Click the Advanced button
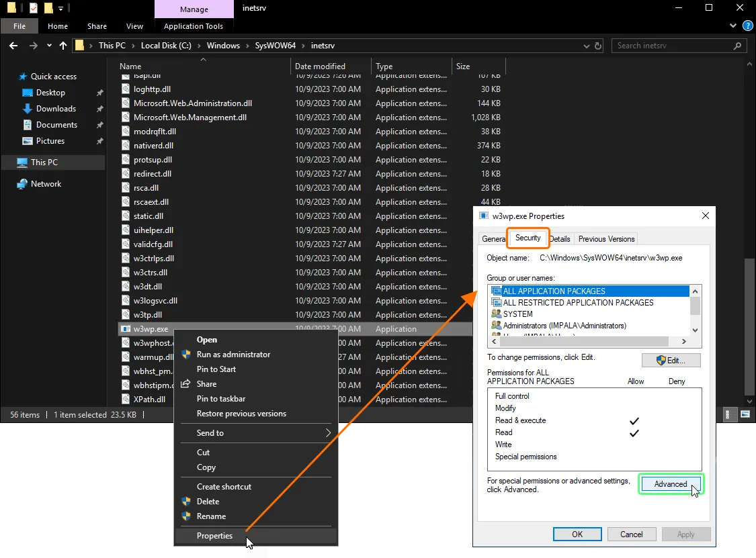 click(671, 484)
